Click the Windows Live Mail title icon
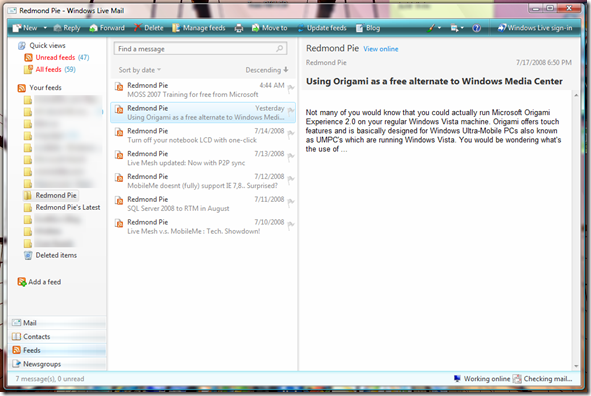591x396 pixels. (12, 11)
